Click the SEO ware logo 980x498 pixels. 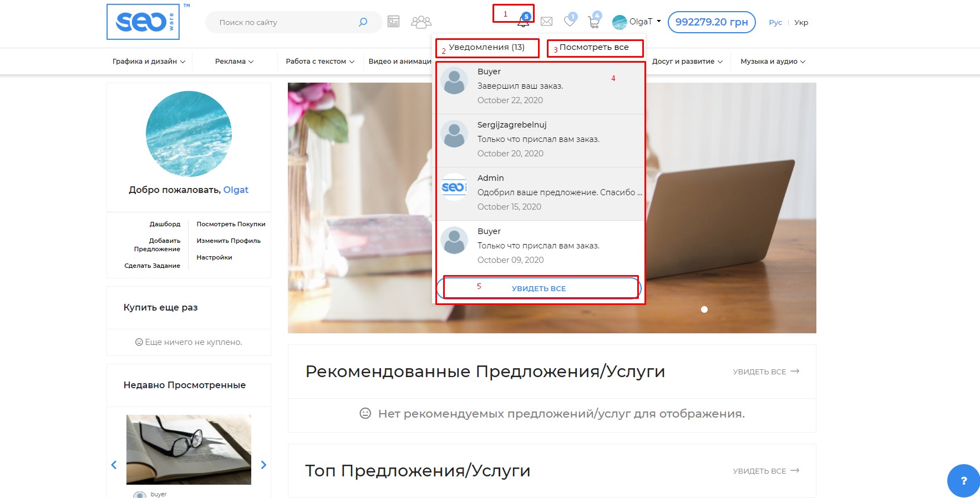(143, 22)
